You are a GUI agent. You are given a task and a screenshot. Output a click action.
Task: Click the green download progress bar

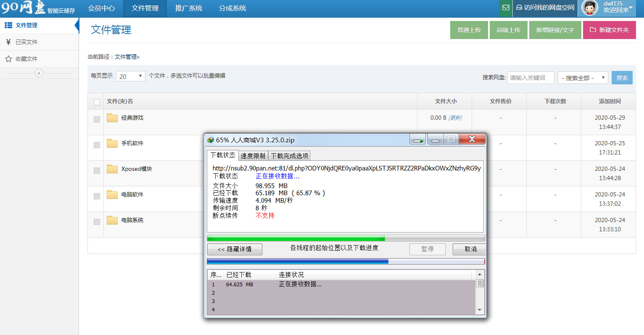click(x=346, y=238)
